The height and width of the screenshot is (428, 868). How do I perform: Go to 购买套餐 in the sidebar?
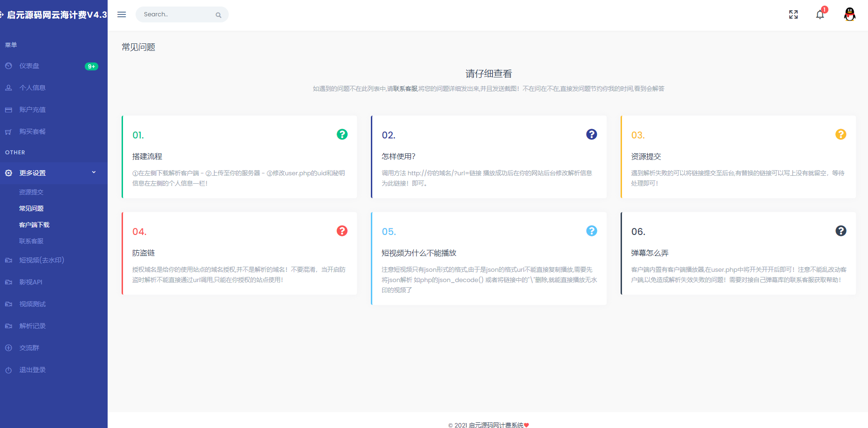[32, 131]
